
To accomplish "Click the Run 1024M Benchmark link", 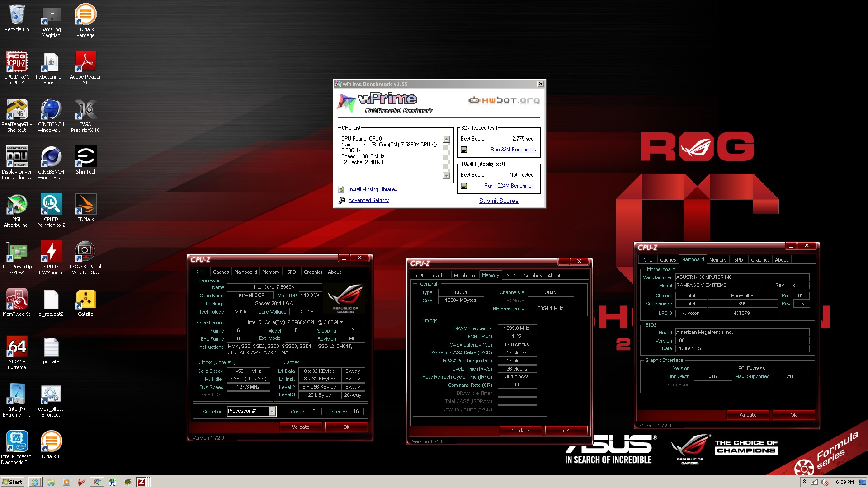I will click(x=509, y=186).
